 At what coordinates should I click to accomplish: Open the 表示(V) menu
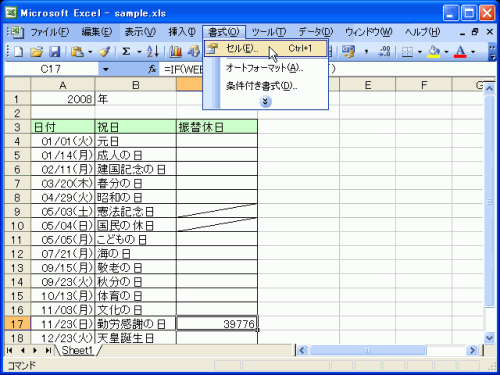pyautogui.click(x=140, y=32)
